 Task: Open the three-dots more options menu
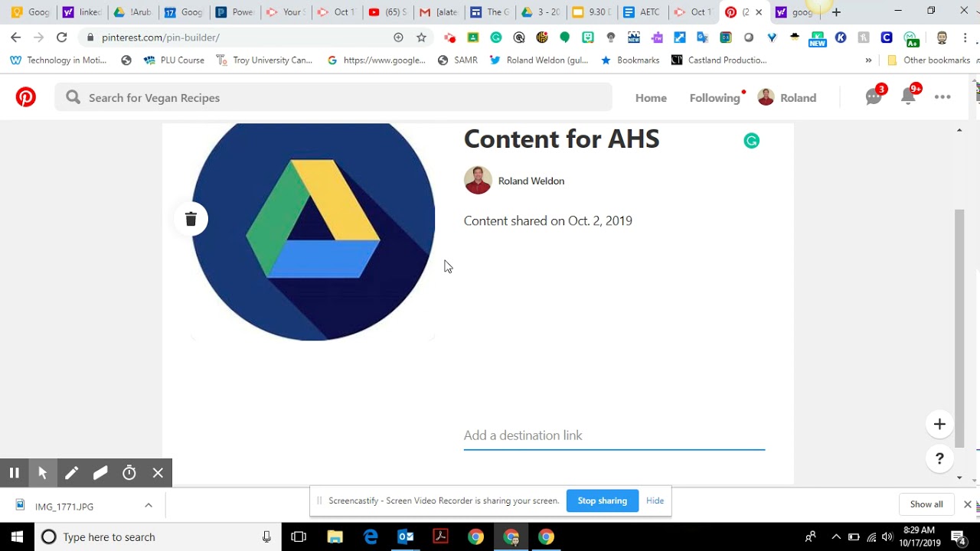pos(942,97)
